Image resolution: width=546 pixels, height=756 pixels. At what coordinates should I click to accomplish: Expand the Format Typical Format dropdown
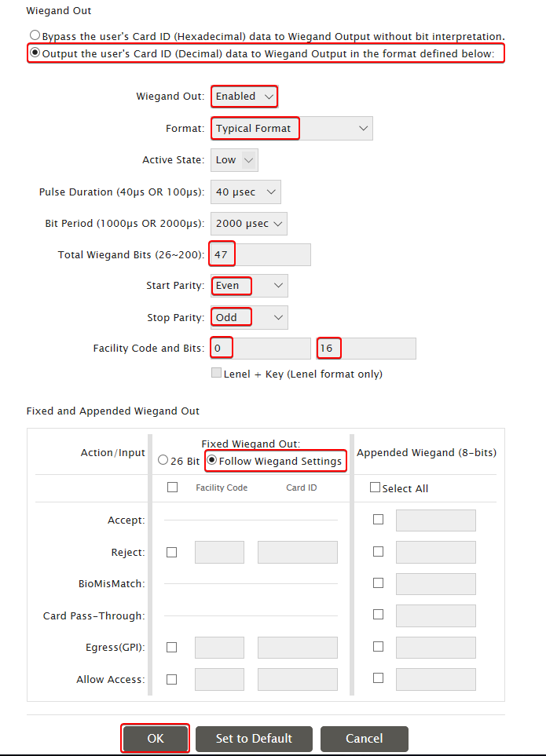(291, 128)
